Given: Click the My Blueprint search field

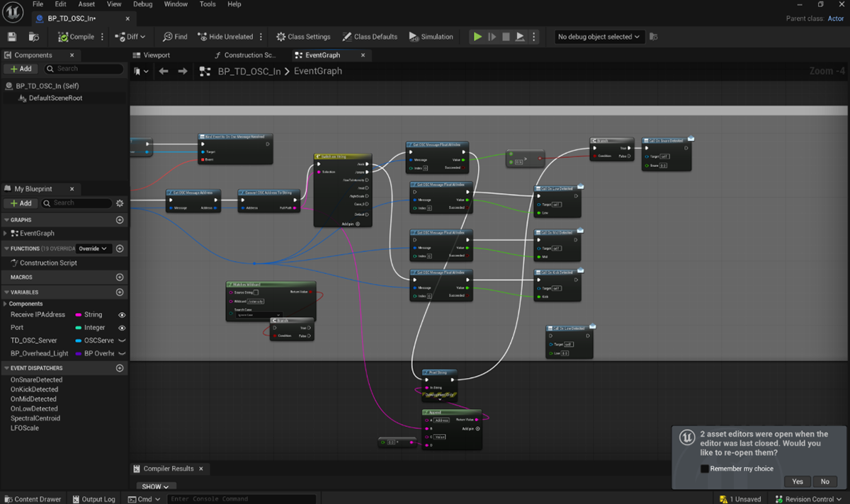Looking at the screenshot, I should pyautogui.click(x=76, y=203).
